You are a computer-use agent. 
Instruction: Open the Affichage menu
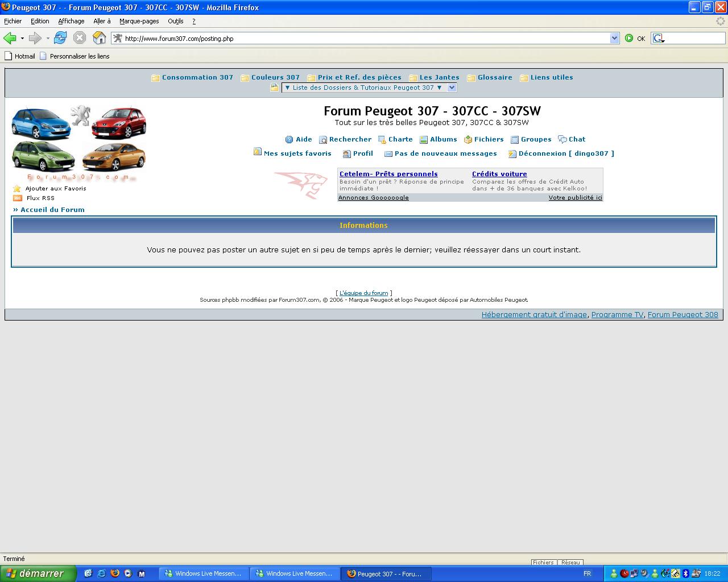tap(71, 21)
